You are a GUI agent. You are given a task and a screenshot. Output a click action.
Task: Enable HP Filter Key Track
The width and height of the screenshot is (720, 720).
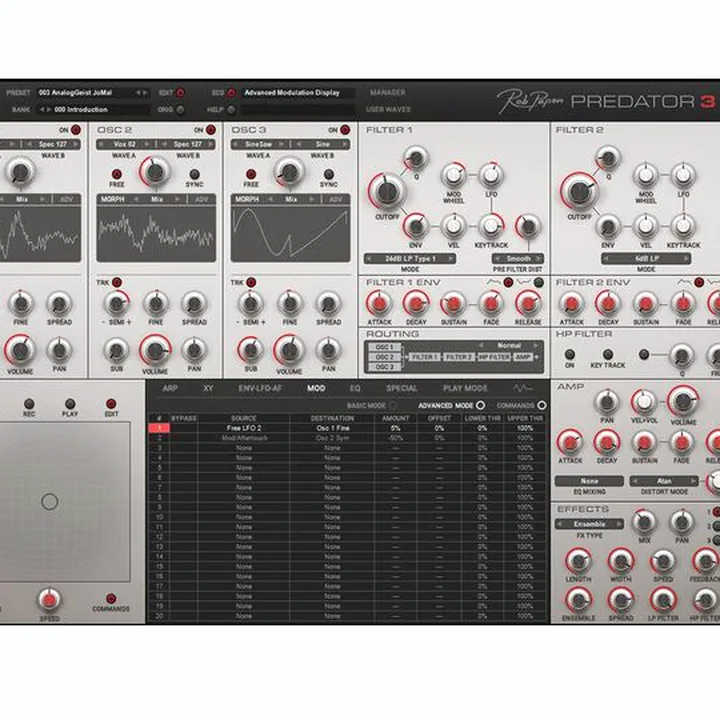(x=608, y=354)
